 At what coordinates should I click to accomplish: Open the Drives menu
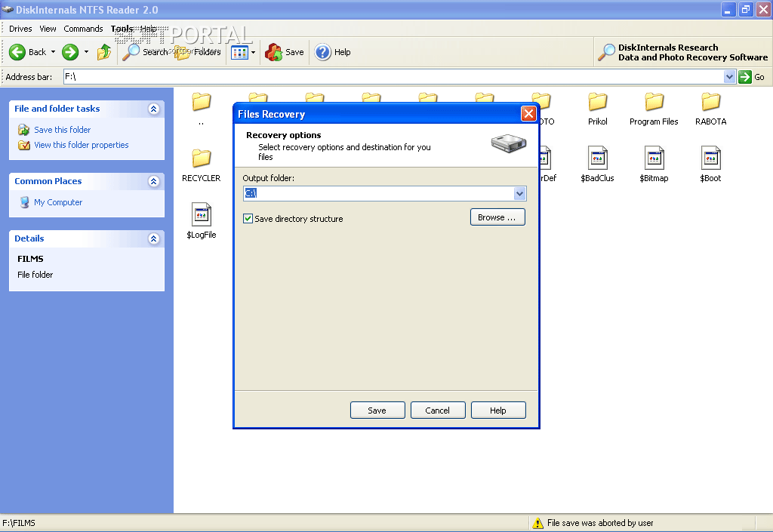coord(20,29)
